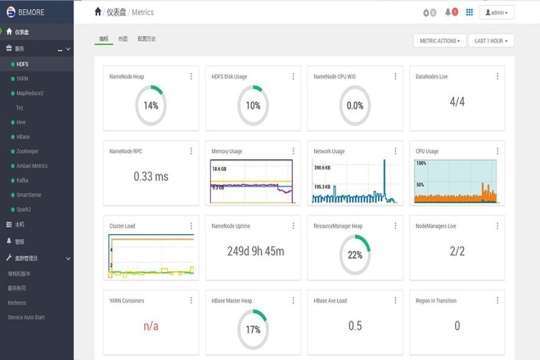
Task: Expand the METRIC ACTIONS dropdown
Action: tap(440, 41)
